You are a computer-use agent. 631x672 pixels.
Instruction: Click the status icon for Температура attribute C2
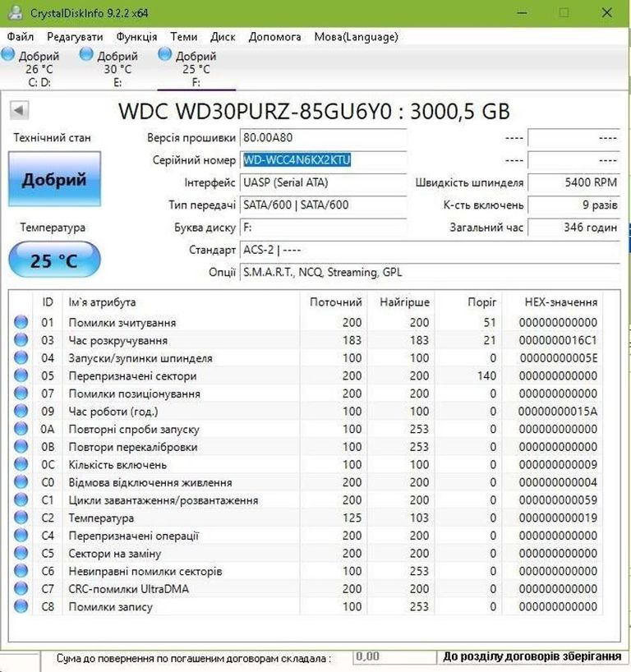tap(21, 518)
